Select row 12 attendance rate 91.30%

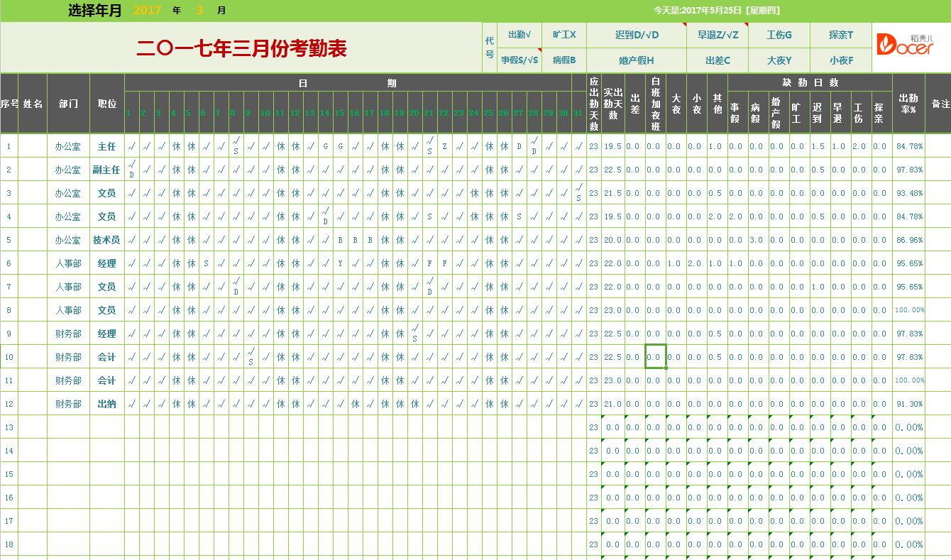coord(908,404)
